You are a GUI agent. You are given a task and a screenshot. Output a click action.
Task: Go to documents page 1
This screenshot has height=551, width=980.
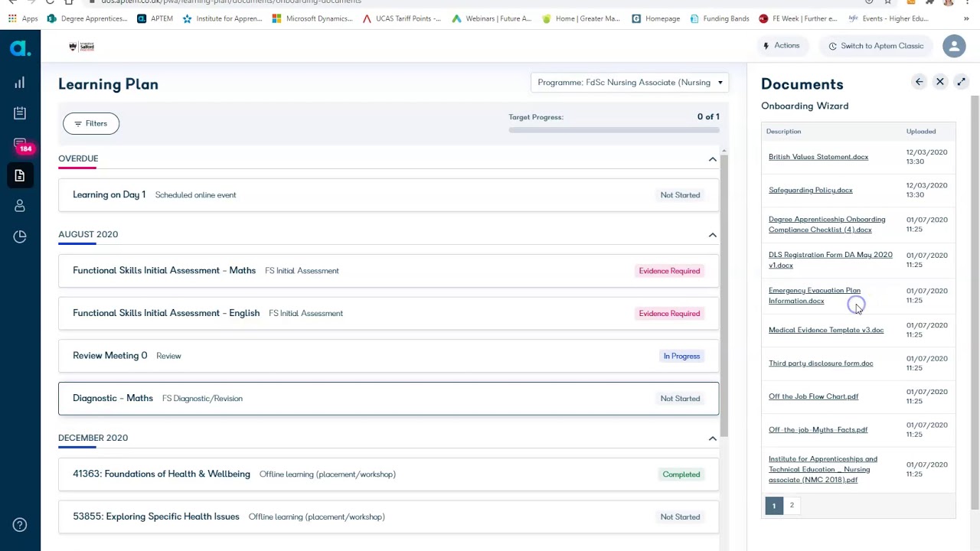click(774, 506)
